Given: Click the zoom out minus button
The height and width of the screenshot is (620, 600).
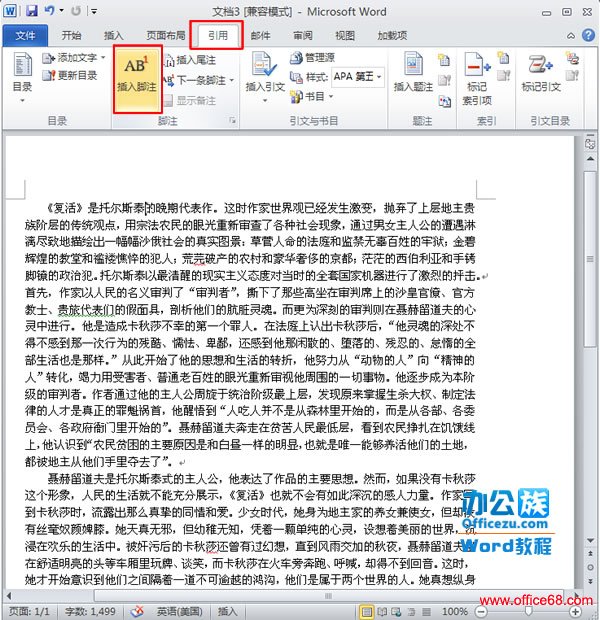Looking at the screenshot, I should point(481,612).
